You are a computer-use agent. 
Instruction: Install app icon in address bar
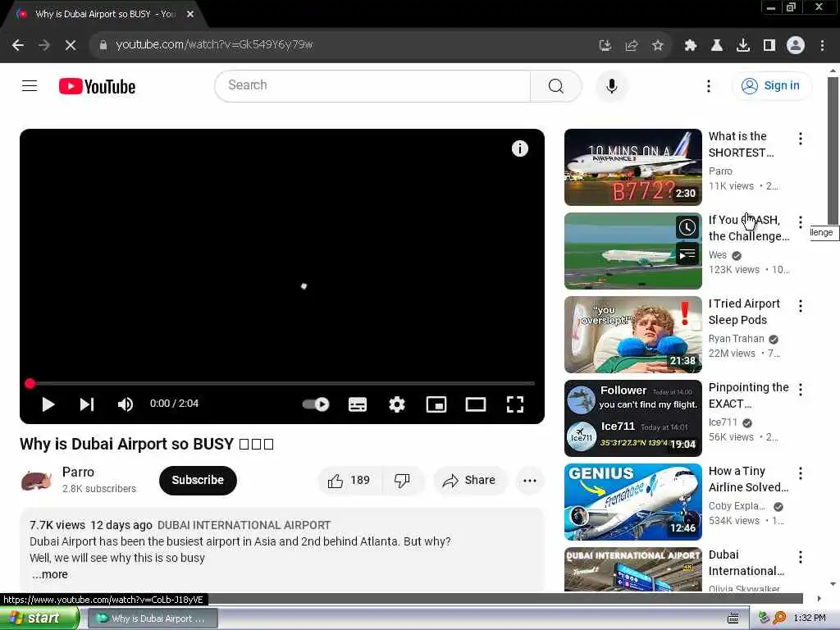click(x=605, y=46)
